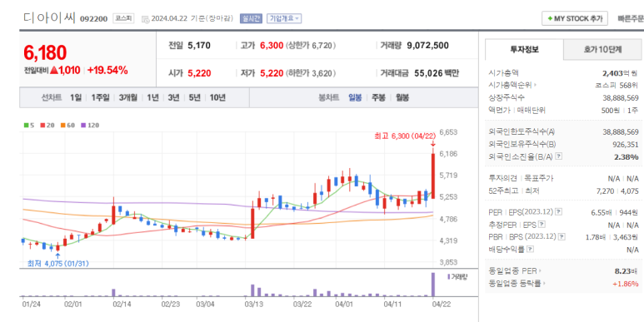Click help icon beside PER EPS(2023.12)
Screen dimensions: 644x322
click(x=559, y=212)
